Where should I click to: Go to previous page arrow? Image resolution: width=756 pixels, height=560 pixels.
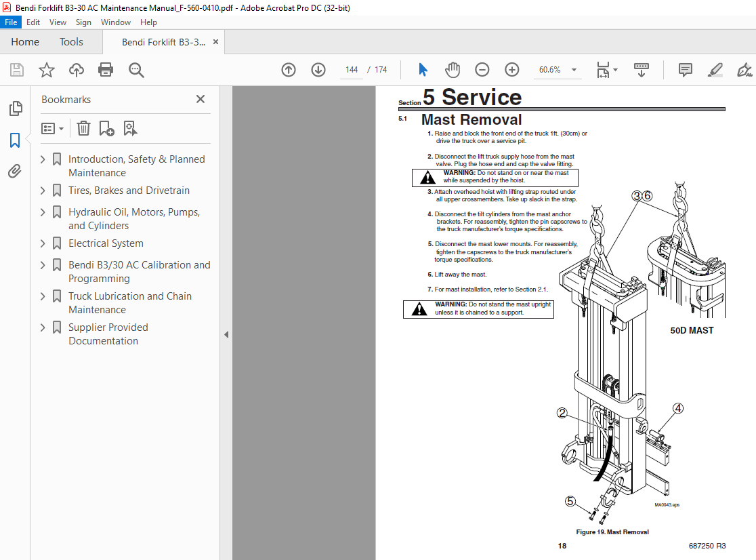[x=289, y=70]
